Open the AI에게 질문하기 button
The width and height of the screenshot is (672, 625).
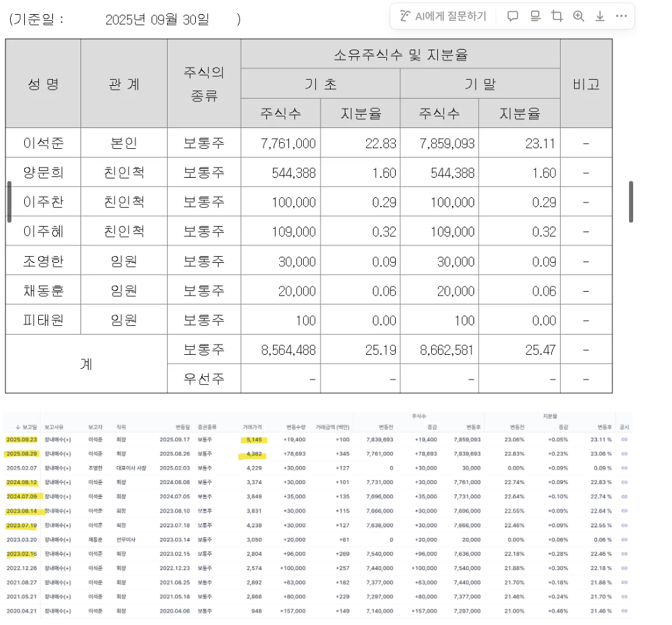pos(443,16)
